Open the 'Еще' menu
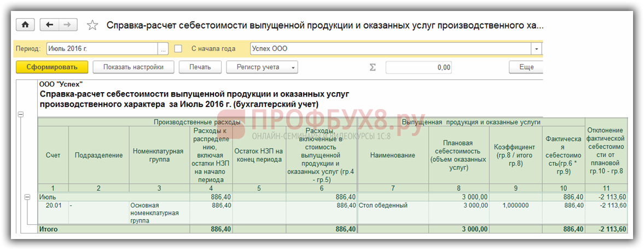Viewport: 644px width, 250px height. pos(526,67)
